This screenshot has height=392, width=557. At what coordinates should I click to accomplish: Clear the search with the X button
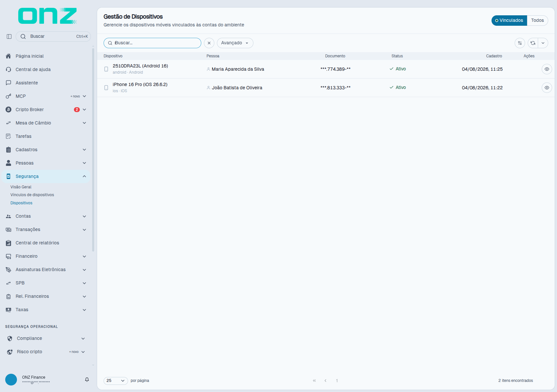point(209,43)
